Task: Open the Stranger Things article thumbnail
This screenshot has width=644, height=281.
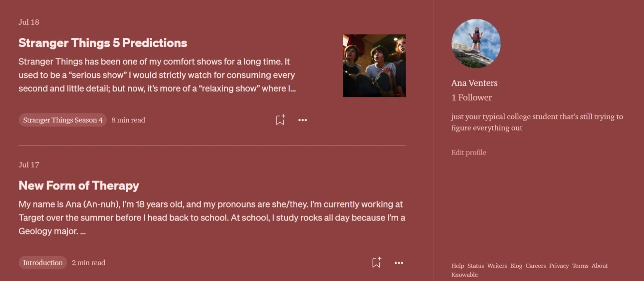Action: tap(374, 66)
